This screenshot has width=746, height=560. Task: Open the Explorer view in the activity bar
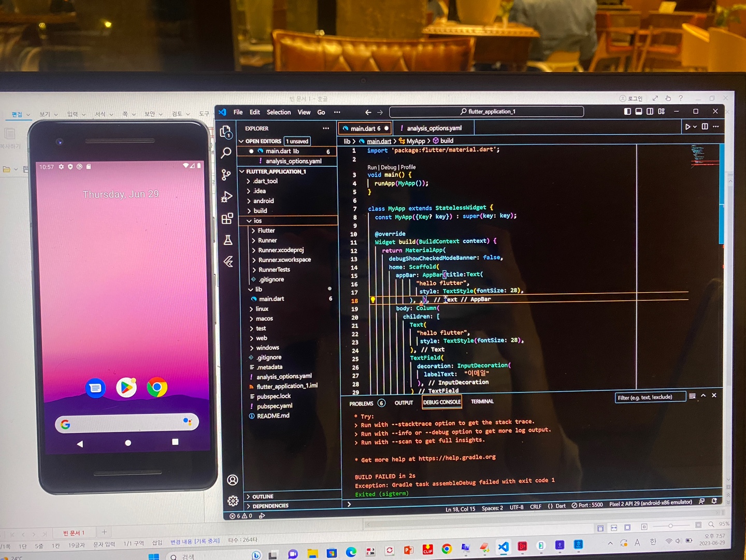point(226,132)
